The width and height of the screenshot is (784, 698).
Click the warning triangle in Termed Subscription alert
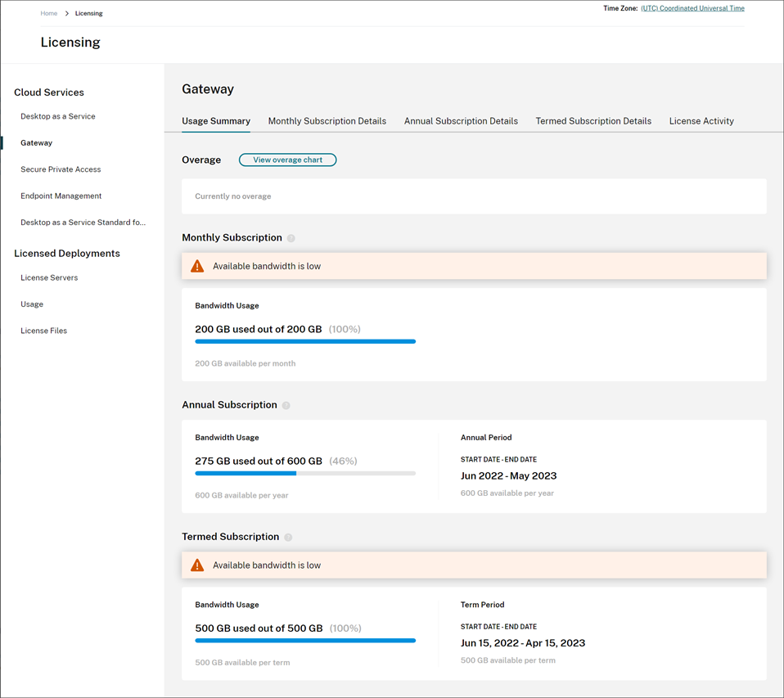click(x=197, y=565)
